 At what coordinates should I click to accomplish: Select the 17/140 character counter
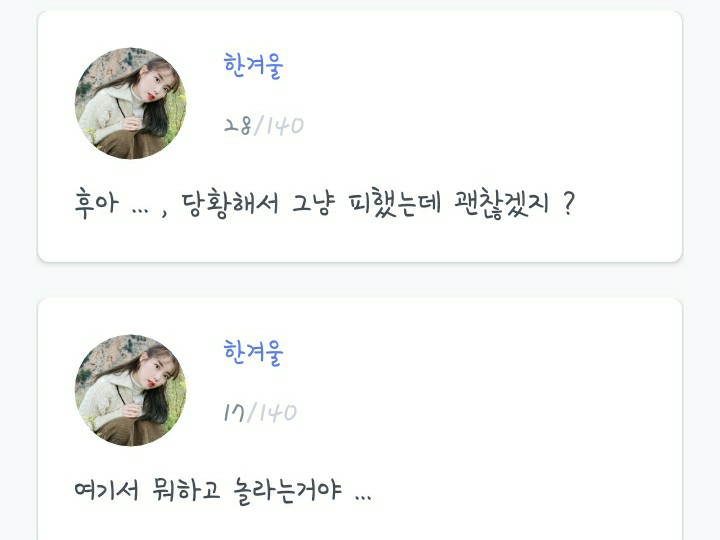tap(260, 412)
